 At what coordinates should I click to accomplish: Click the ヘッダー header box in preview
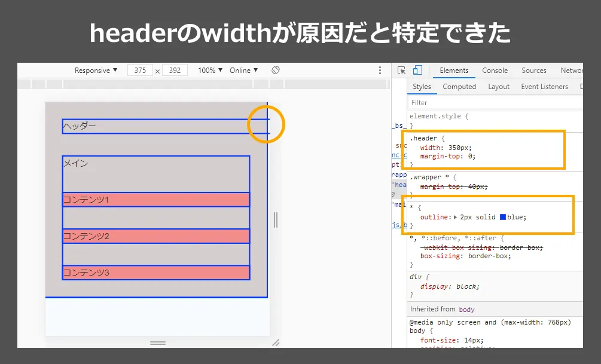point(165,126)
